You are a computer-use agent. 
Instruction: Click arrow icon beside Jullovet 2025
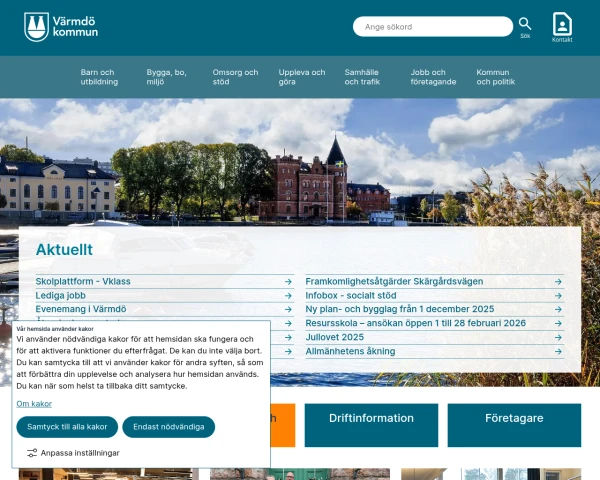pyautogui.click(x=558, y=338)
